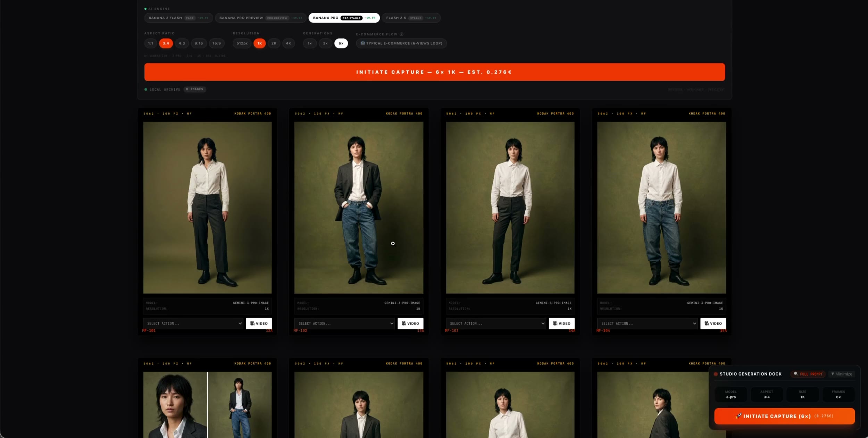Screen dimensions: 868x438
Task: Open Select Action dropdown for frame MF-104
Action: (647, 323)
